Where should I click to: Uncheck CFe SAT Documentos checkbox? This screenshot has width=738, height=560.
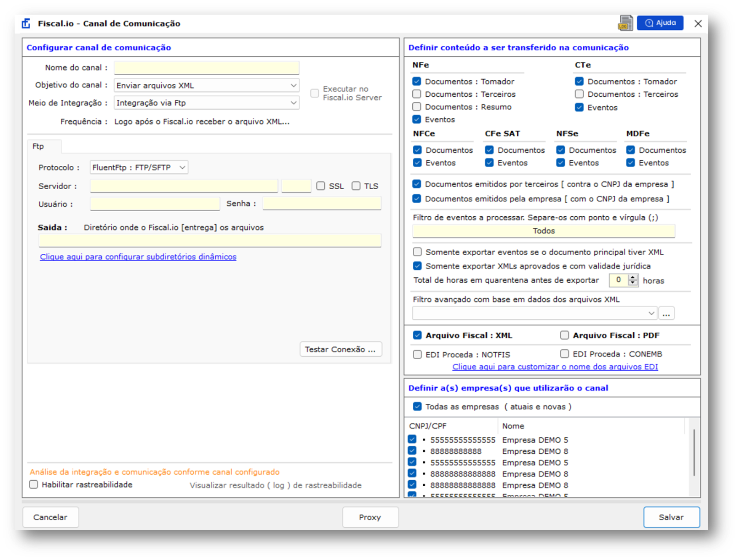pos(489,150)
